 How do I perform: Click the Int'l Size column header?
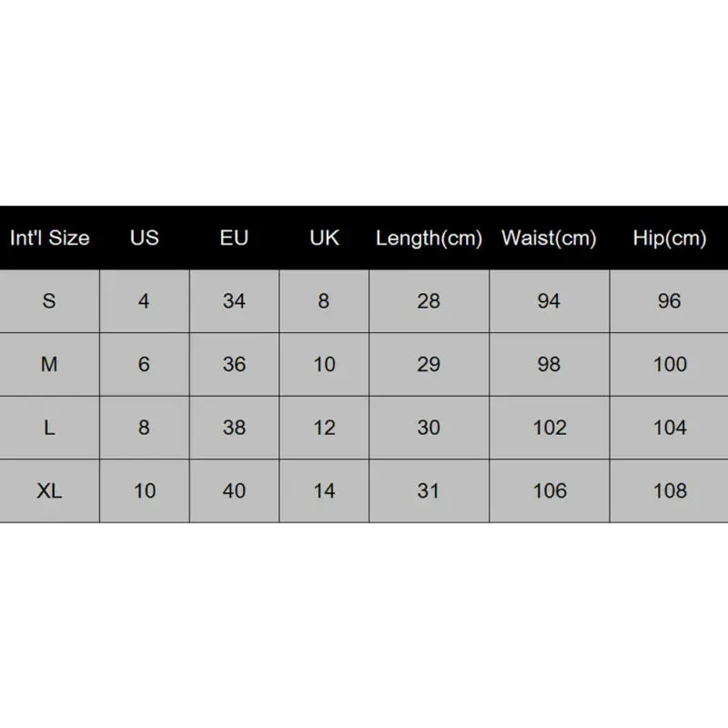click(x=50, y=238)
